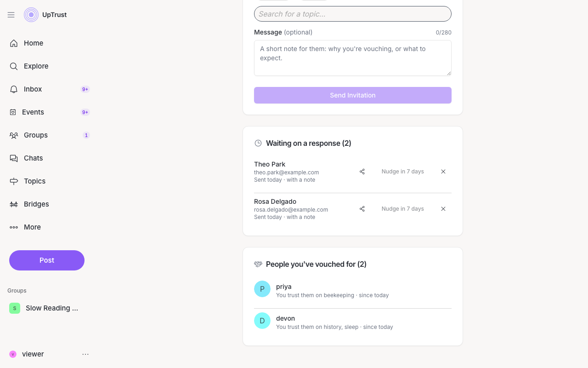588x368 pixels.
Task: Open devon's profile avatar
Action: (x=262, y=321)
